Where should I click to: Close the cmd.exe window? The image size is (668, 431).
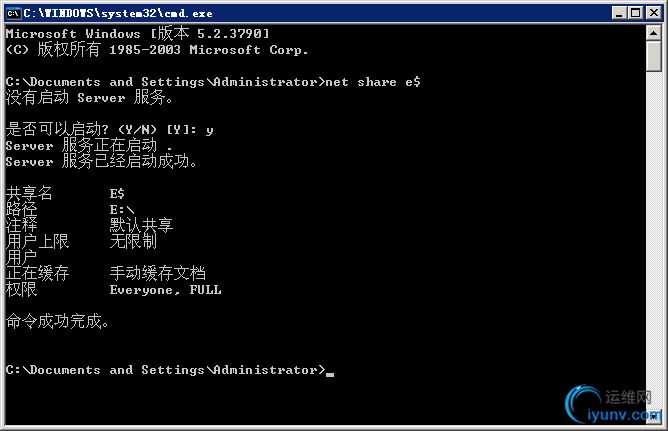[x=654, y=13]
